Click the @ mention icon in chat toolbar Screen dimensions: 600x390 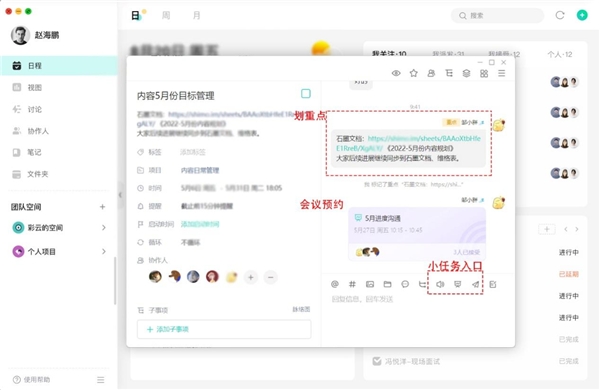tap(335, 284)
